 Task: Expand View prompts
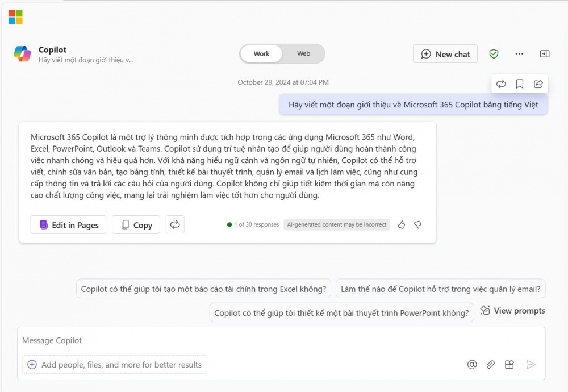[x=512, y=310]
